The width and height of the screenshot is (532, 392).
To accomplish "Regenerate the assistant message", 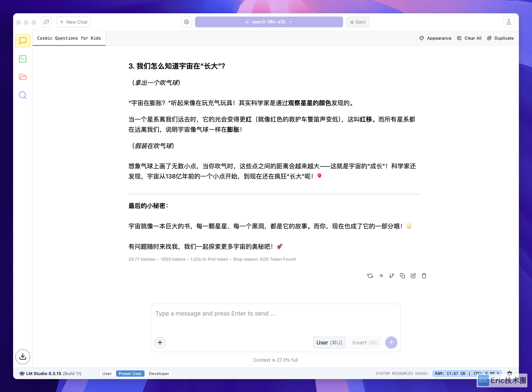I will point(370,276).
